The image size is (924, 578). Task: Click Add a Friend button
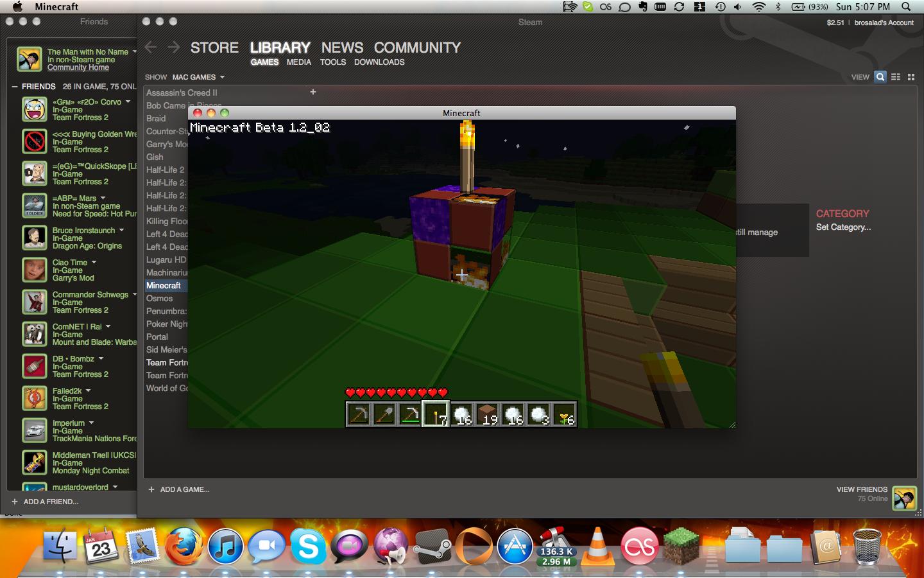click(45, 502)
